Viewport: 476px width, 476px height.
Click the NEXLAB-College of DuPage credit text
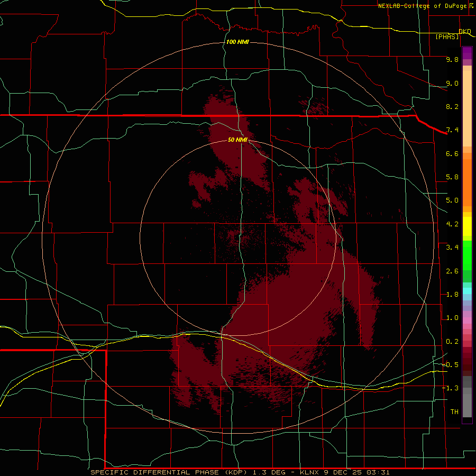(x=422, y=6)
